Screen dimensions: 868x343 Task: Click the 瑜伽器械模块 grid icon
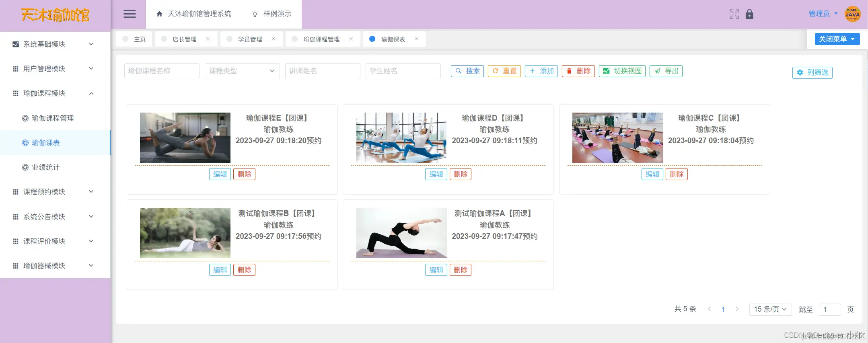[16, 266]
